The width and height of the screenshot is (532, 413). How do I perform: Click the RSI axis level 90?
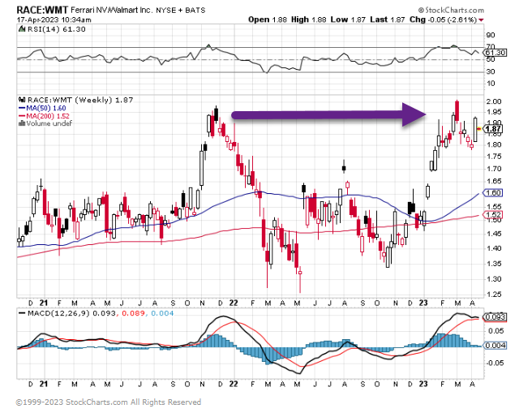[491, 35]
